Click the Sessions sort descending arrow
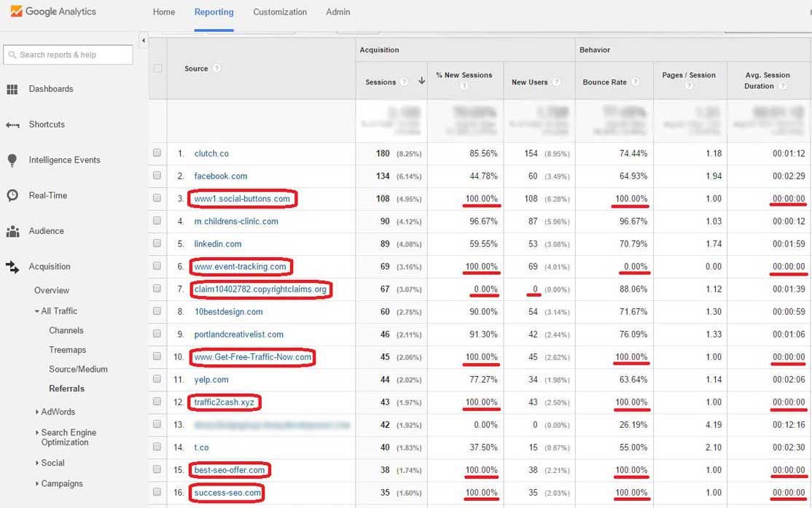Viewport: 812px width, 508px height. 421,81
